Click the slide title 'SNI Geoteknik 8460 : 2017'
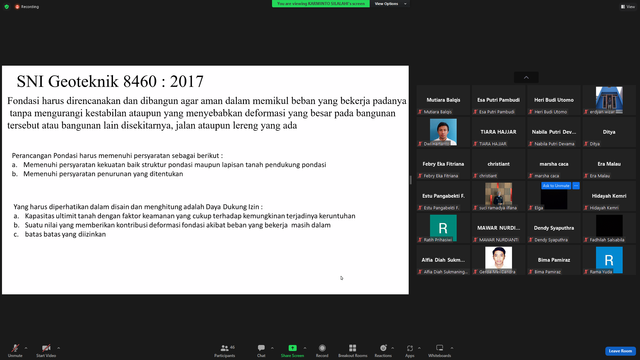Viewport: 640px width, 360px height. tap(110, 82)
